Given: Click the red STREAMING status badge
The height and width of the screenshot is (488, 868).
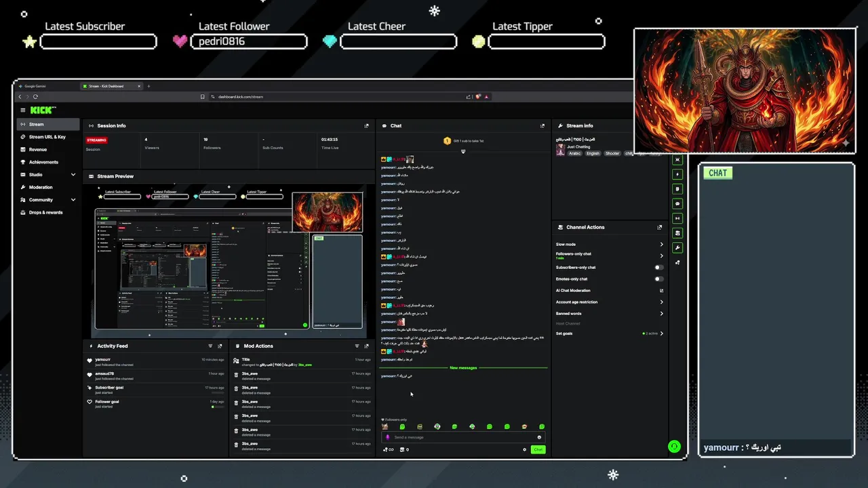Looking at the screenshot, I should [x=96, y=140].
